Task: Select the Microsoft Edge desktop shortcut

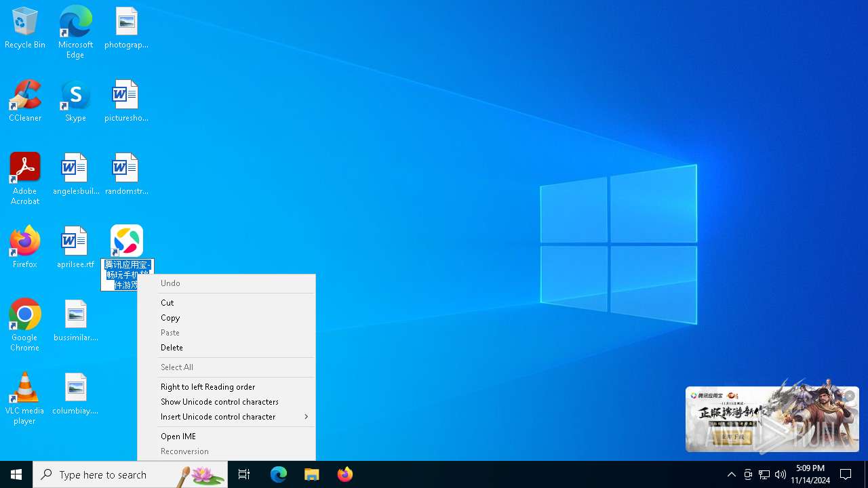Action: point(75,33)
